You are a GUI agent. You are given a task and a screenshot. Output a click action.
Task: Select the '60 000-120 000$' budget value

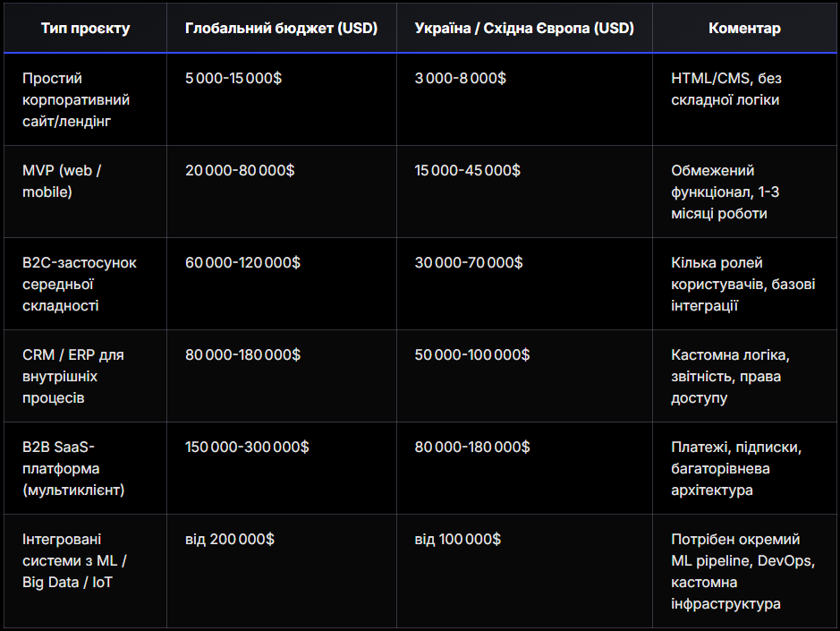pos(242,262)
